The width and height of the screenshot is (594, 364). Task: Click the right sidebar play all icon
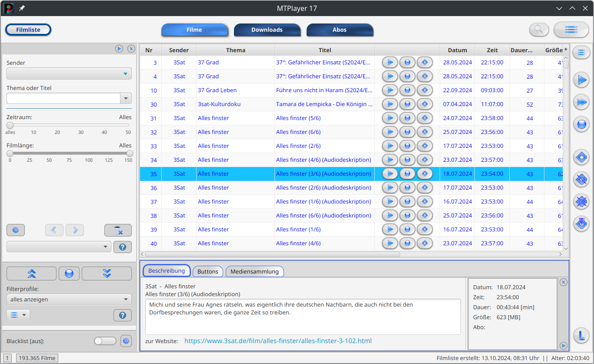coord(581,103)
